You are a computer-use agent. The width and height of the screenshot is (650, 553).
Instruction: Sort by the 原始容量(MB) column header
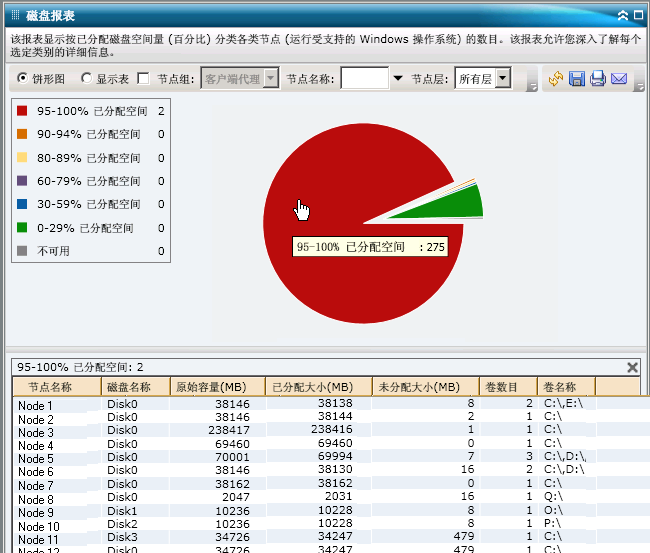tap(216, 387)
